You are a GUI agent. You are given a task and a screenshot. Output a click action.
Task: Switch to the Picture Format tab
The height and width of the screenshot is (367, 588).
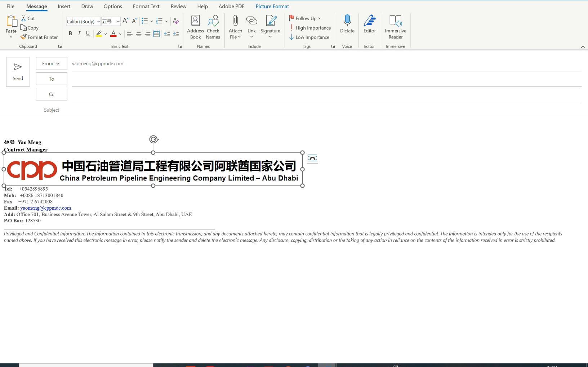(x=272, y=6)
